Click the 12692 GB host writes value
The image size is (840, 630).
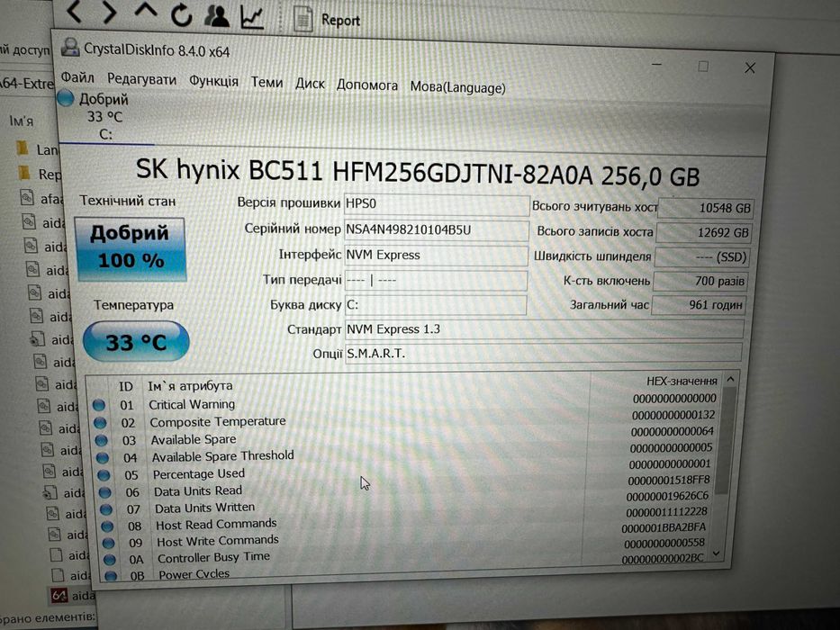pos(704,232)
